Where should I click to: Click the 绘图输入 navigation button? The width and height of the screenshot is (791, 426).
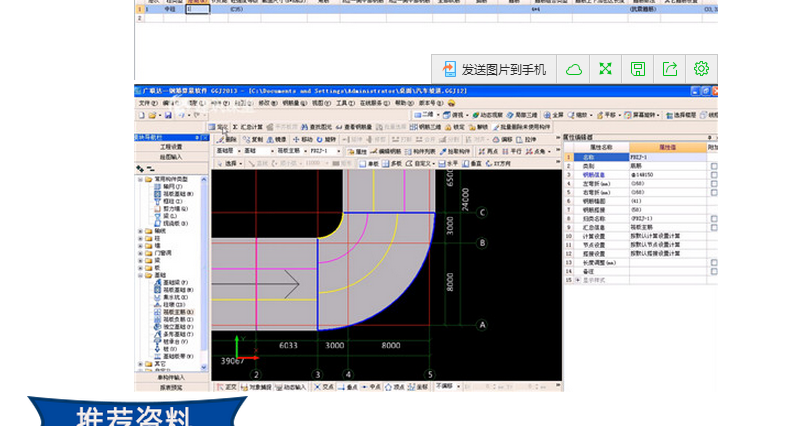[172, 157]
